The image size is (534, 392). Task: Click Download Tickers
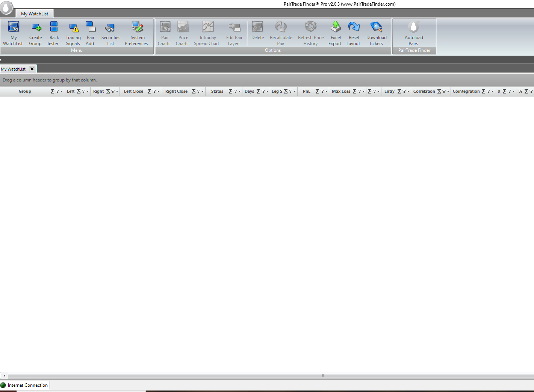coord(376,33)
